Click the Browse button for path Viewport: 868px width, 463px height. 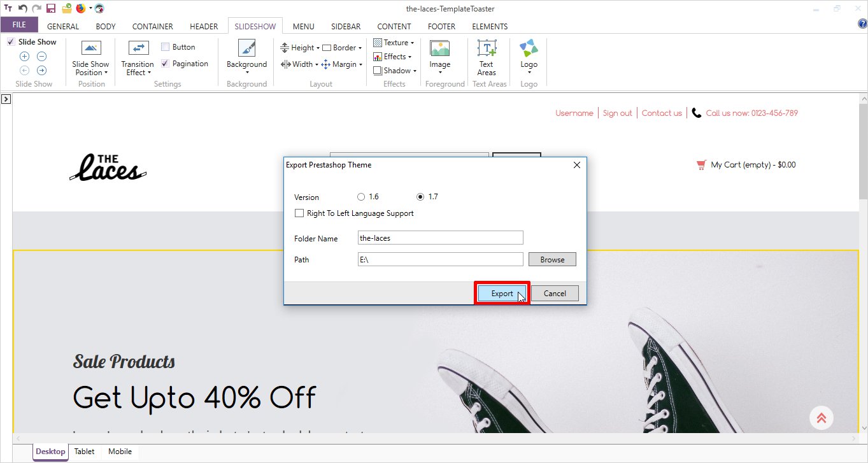point(552,260)
